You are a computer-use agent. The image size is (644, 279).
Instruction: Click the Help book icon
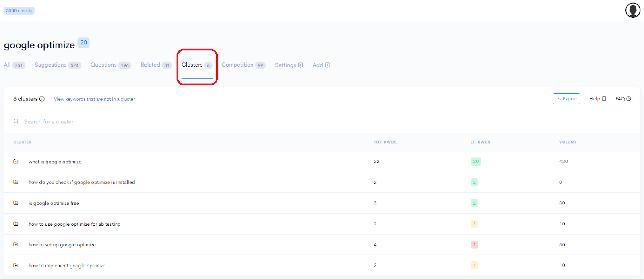pyautogui.click(x=604, y=99)
